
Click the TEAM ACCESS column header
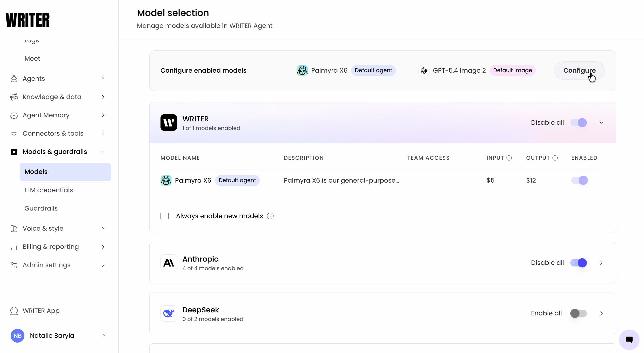pos(428,158)
